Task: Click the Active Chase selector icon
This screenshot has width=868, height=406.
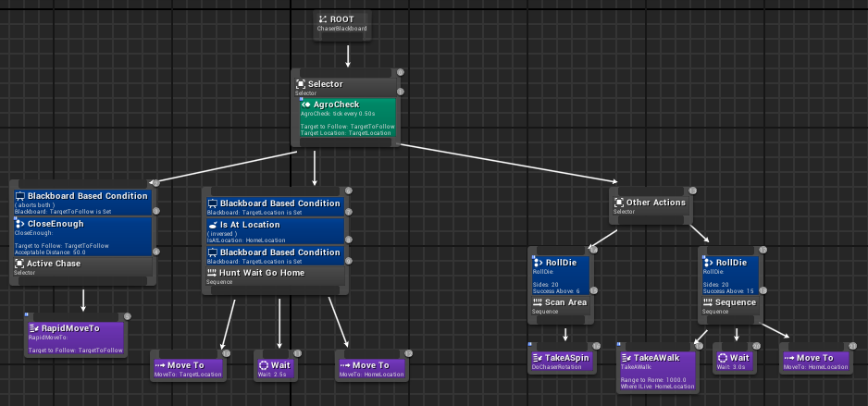Action: point(19,264)
